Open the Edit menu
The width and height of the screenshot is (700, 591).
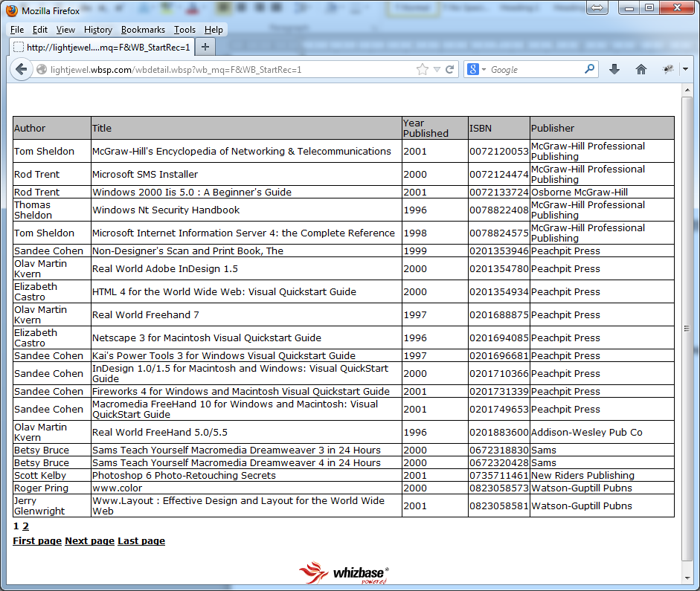pyautogui.click(x=39, y=30)
